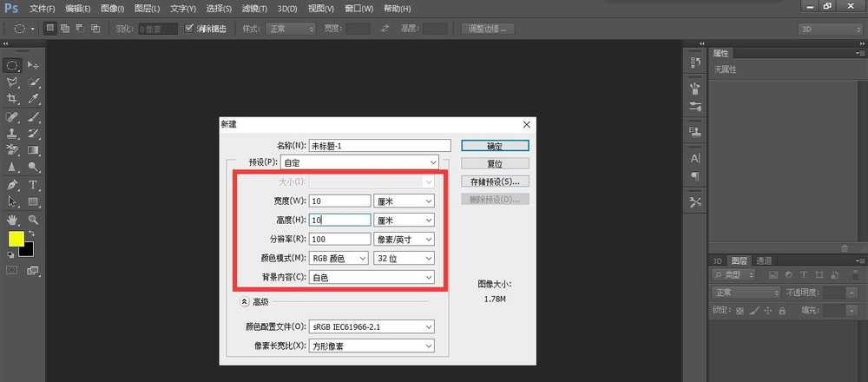Screen dimensions: 868x382
Task: Open the Character panel icon
Action: click(695, 159)
